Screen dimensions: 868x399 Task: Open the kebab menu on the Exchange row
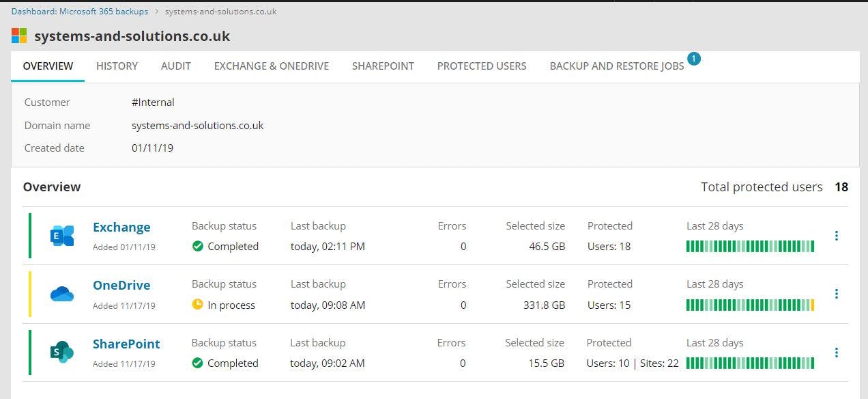837,235
